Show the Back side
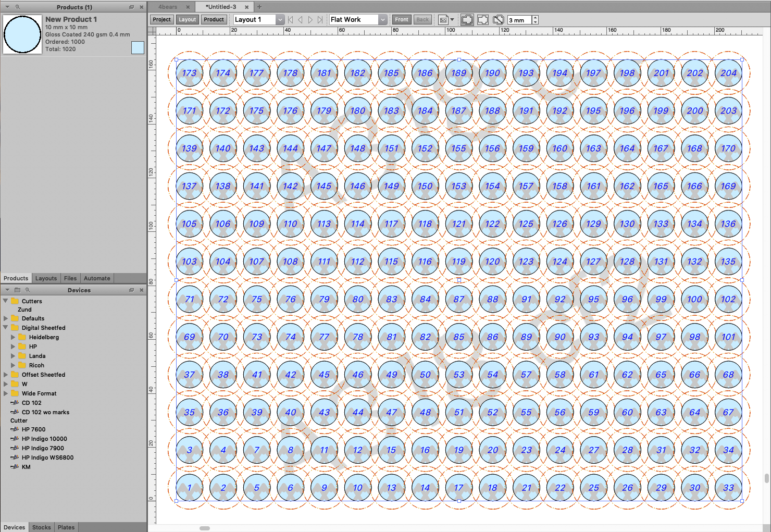This screenshot has height=532, width=771. 422,20
